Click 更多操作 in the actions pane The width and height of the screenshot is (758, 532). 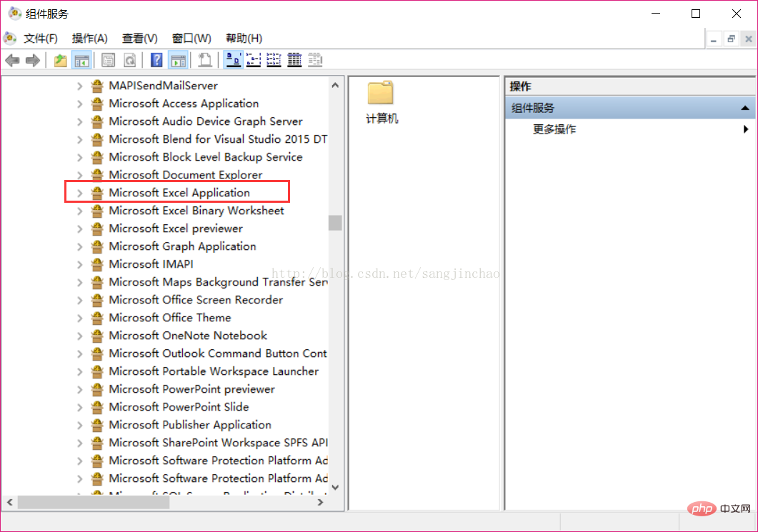click(x=554, y=129)
